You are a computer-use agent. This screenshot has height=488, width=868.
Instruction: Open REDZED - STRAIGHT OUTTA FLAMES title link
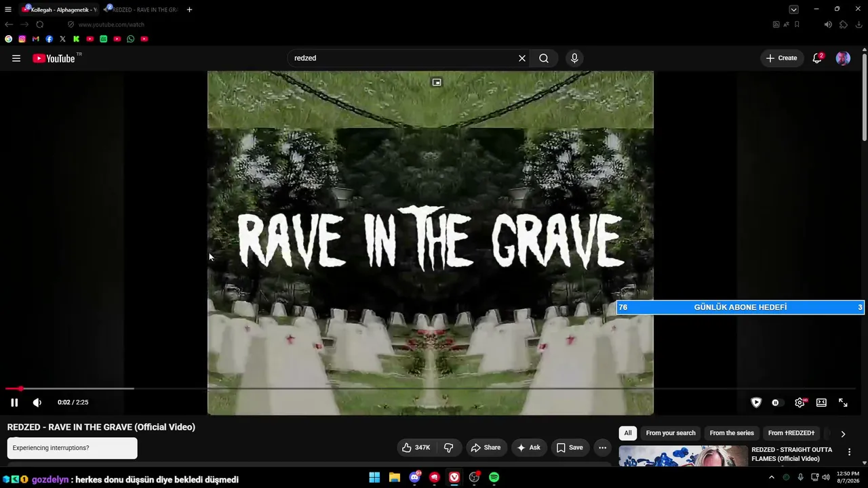pos(791,454)
